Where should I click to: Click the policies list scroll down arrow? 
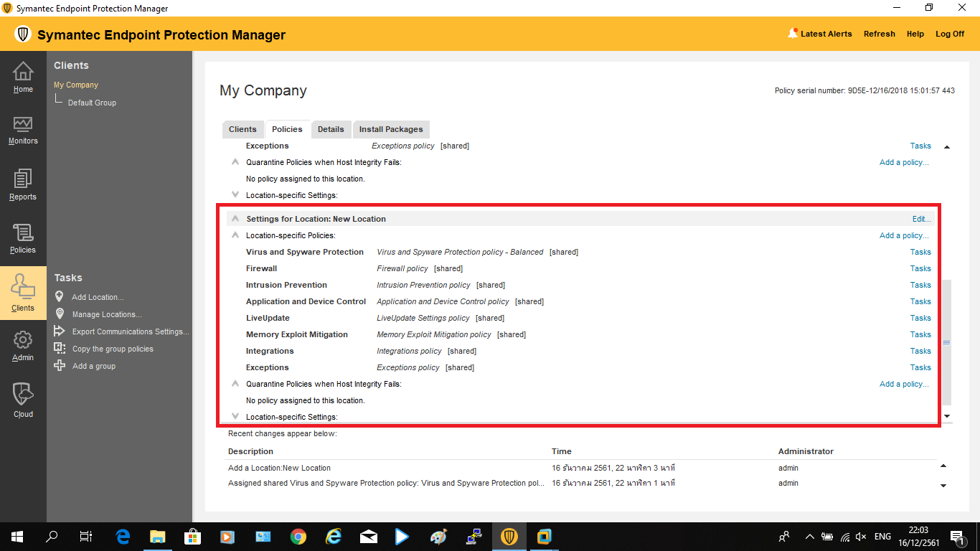946,416
